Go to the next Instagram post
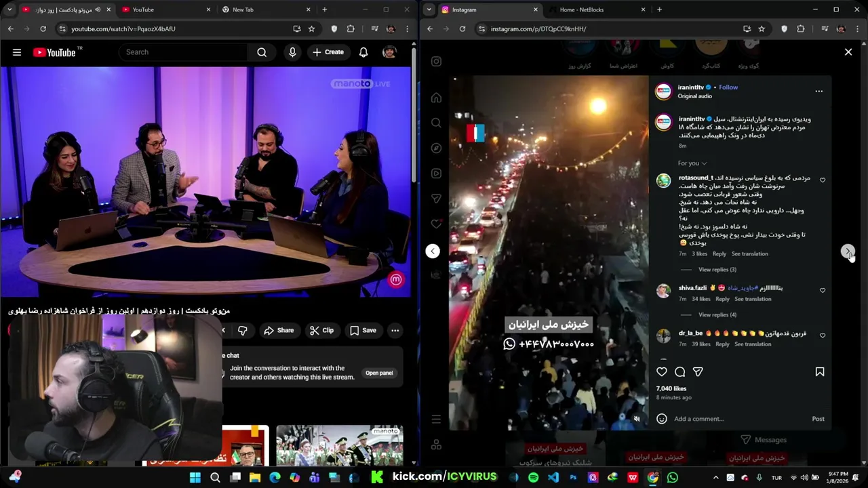Viewport: 868px width, 488px height. [x=847, y=251]
